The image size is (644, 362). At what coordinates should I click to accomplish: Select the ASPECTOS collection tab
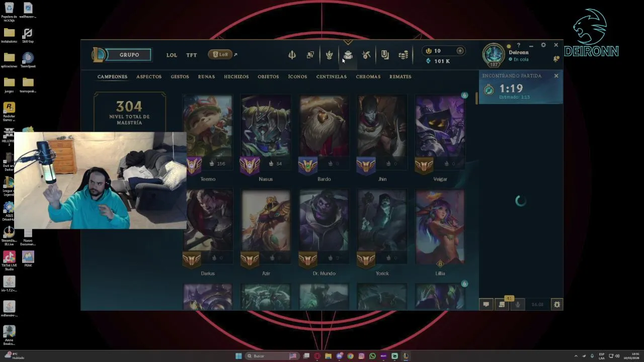(149, 76)
